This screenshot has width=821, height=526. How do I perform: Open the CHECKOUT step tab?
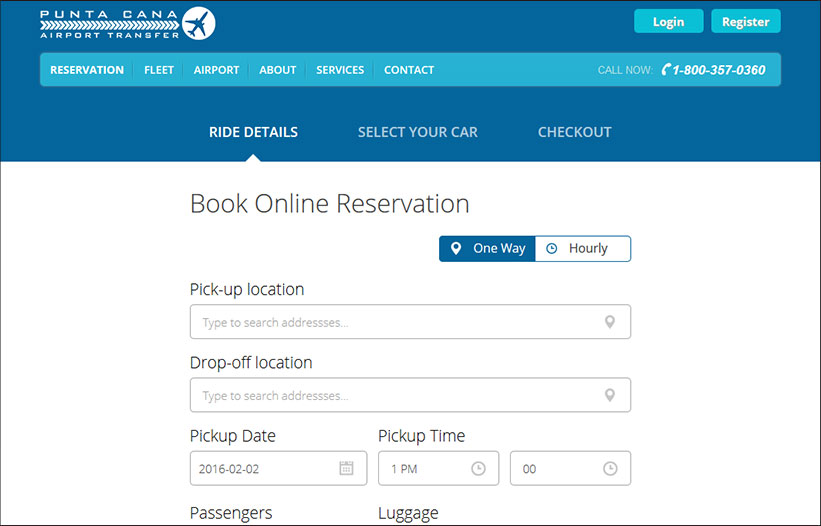[x=574, y=132]
